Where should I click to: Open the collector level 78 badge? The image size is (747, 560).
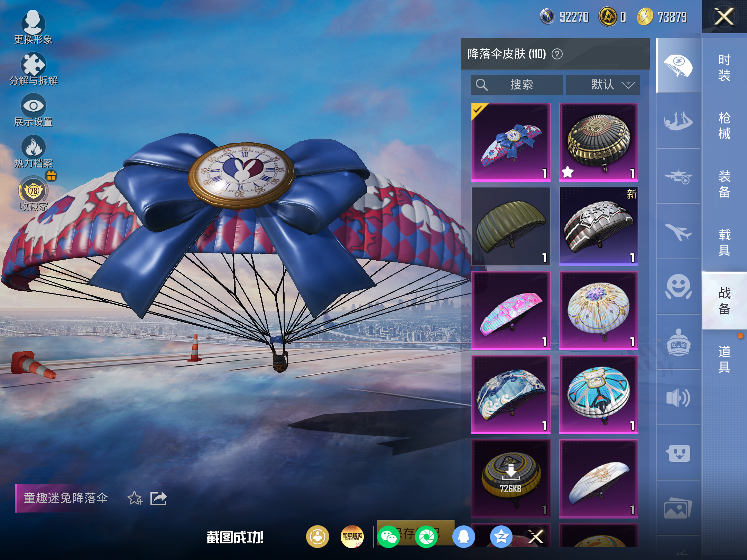tap(33, 190)
